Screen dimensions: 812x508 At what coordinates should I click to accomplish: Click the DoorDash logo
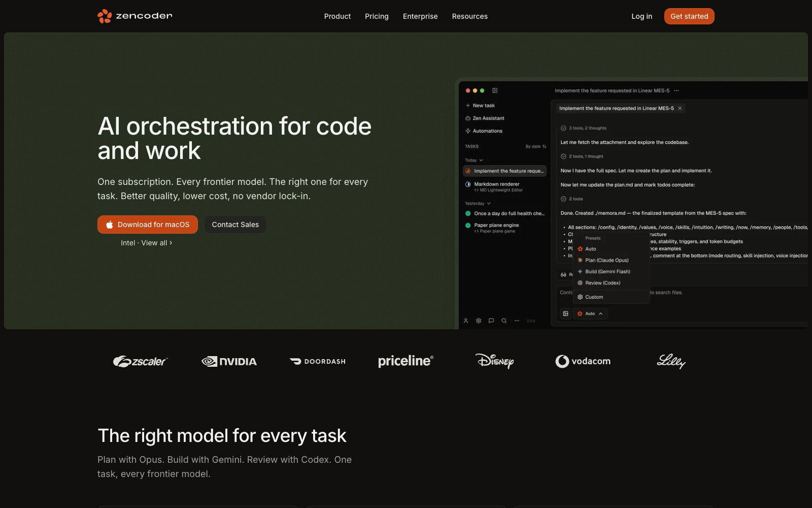click(317, 361)
